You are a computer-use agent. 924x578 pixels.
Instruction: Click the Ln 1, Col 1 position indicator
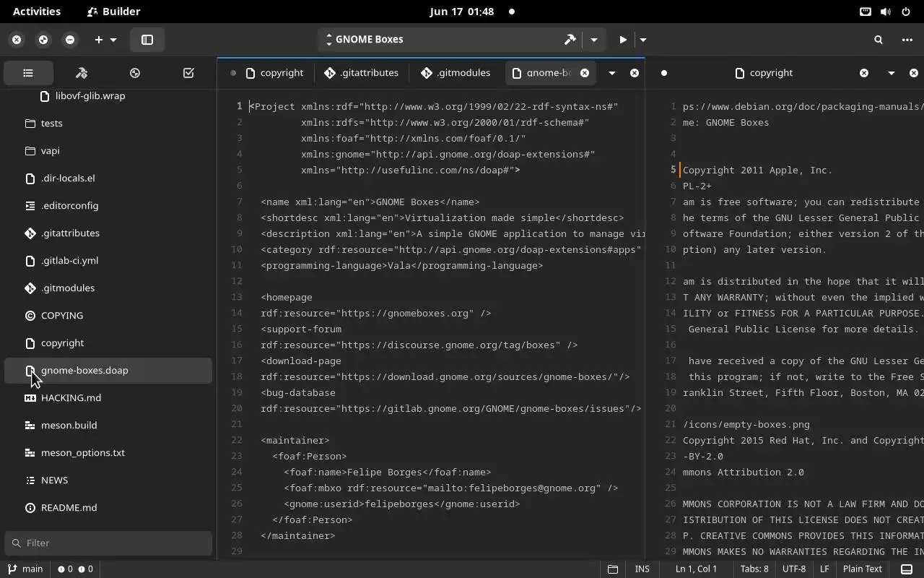pyautogui.click(x=696, y=569)
